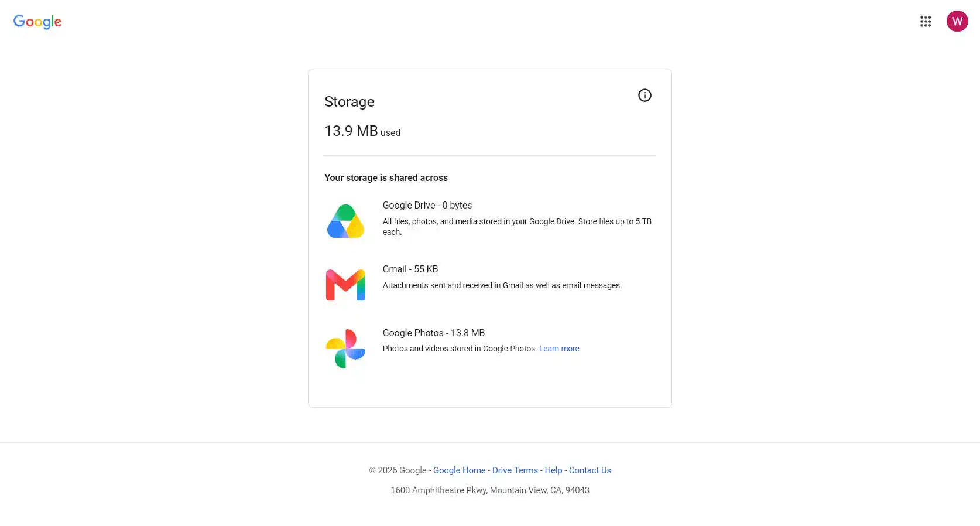Open the Google apps grid

(926, 22)
